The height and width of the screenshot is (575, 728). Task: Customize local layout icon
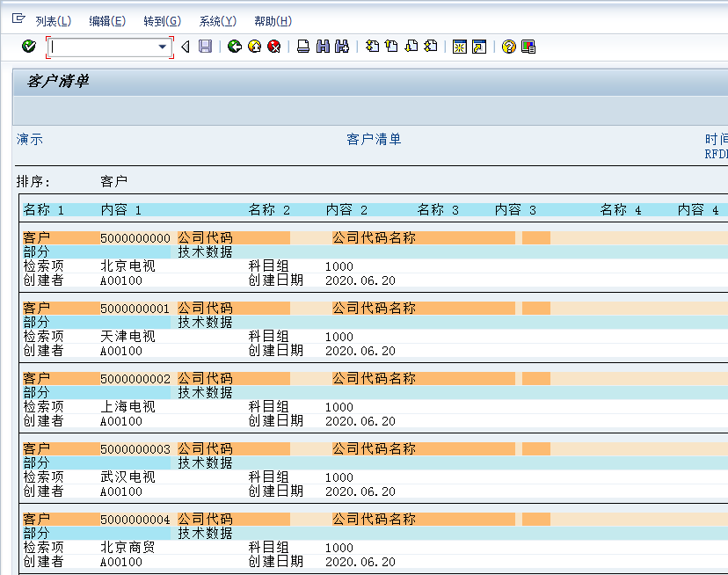(x=528, y=47)
